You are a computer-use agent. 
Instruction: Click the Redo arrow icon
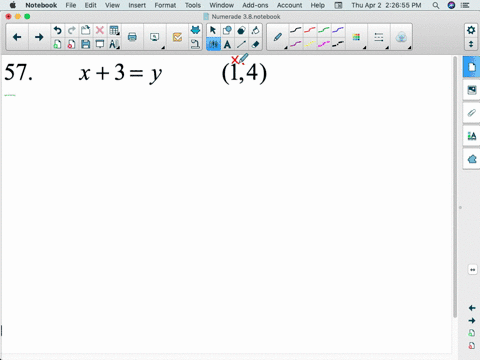point(71,30)
